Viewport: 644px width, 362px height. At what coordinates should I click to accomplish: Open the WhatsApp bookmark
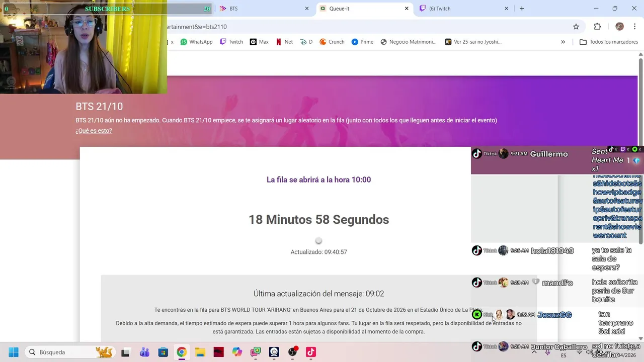click(196, 42)
